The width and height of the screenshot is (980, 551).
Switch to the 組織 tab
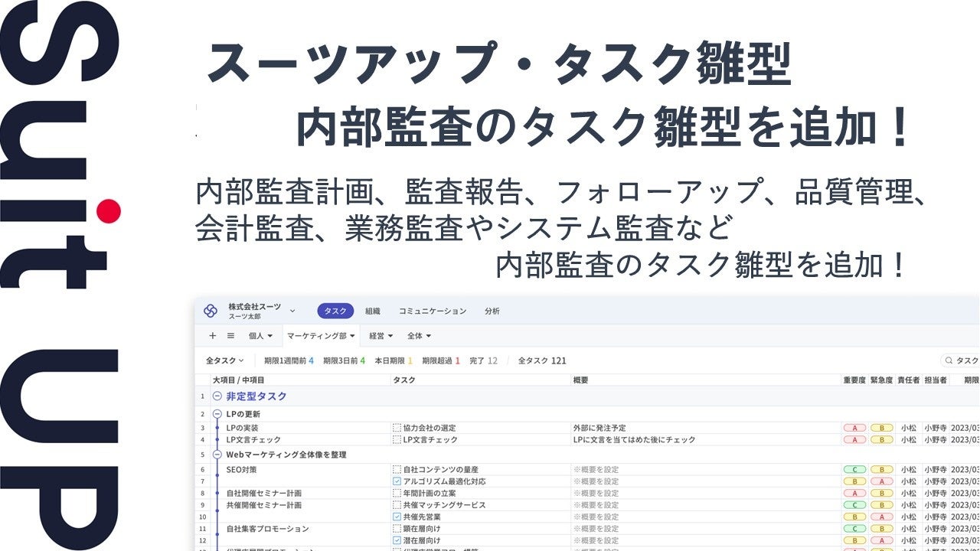[373, 311]
